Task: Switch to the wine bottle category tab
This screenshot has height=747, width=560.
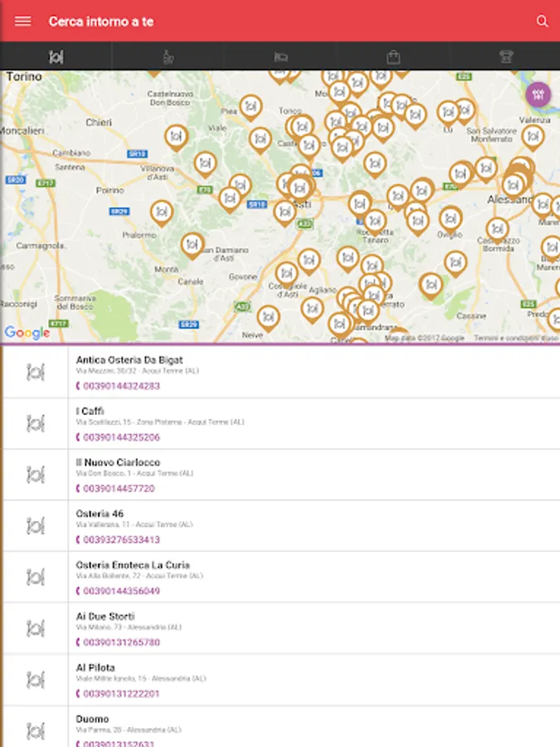Action: click(x=168, y=56)
